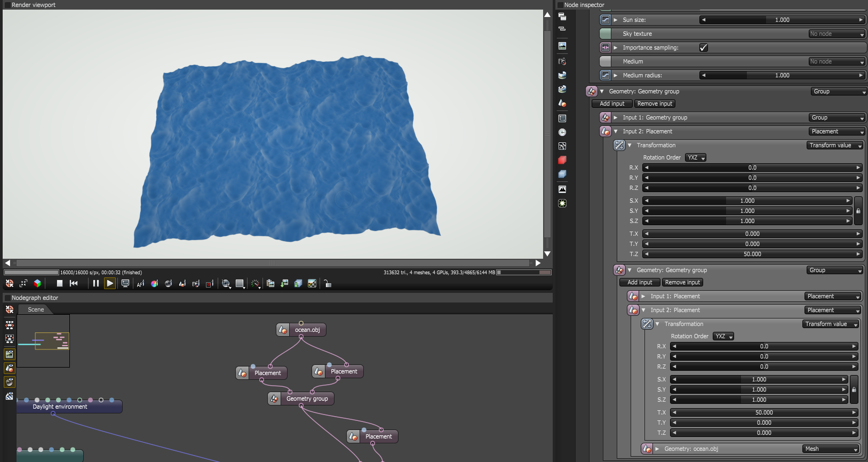Screen dimensions: 868x462
Task: Click the red cube inspector icon
Action: tap(562, 160)
